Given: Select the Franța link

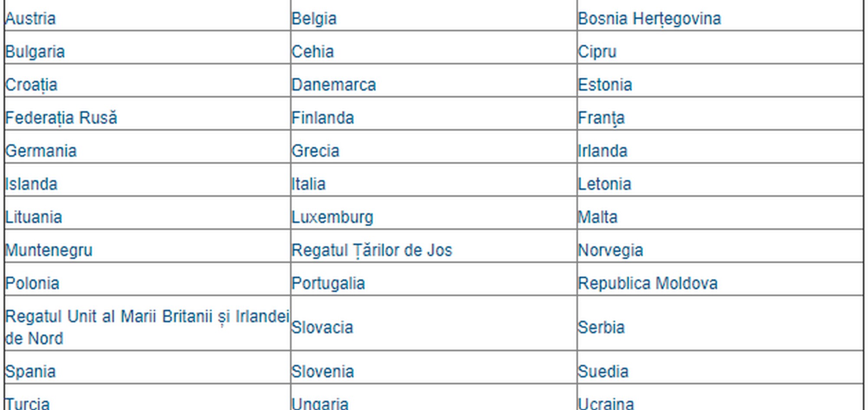Looking at the screenshot, I should click(x=601, y=118).
